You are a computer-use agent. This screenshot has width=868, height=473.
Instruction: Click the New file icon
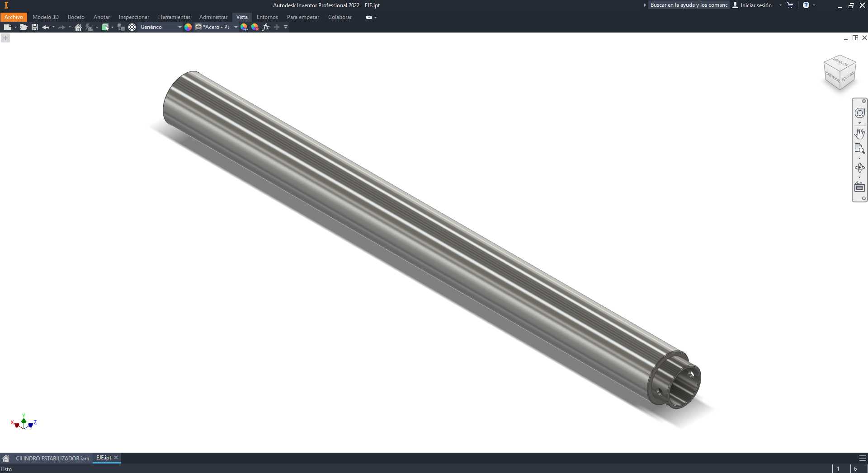click(7, 27)
